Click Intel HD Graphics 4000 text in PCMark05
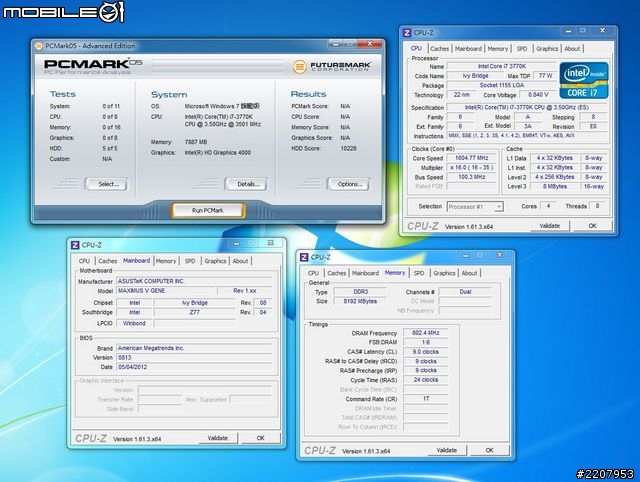The image size is (640, 482). 218,153
